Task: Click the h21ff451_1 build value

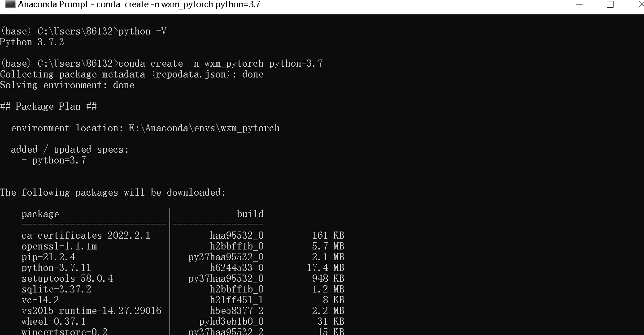Action: (237, 300)
